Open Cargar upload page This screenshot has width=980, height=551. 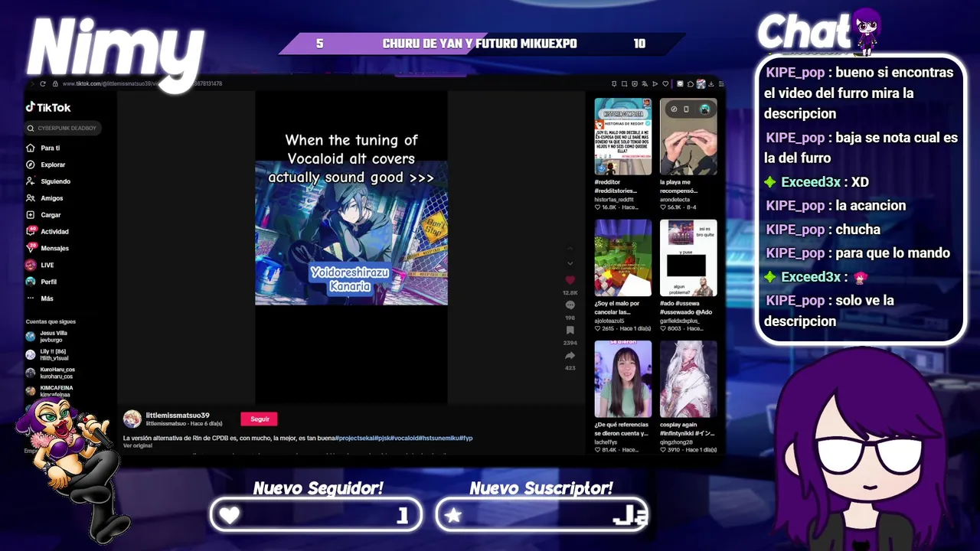(x=44, y=215)
